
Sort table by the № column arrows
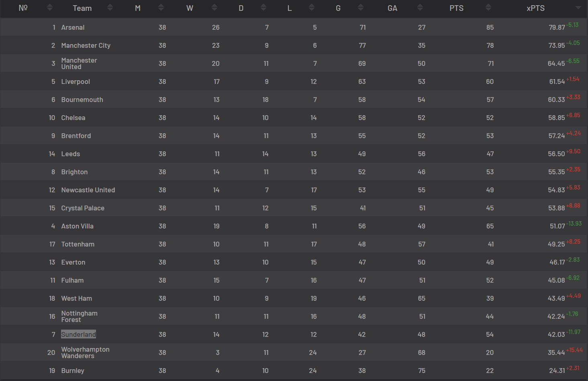tap(50, 7)
